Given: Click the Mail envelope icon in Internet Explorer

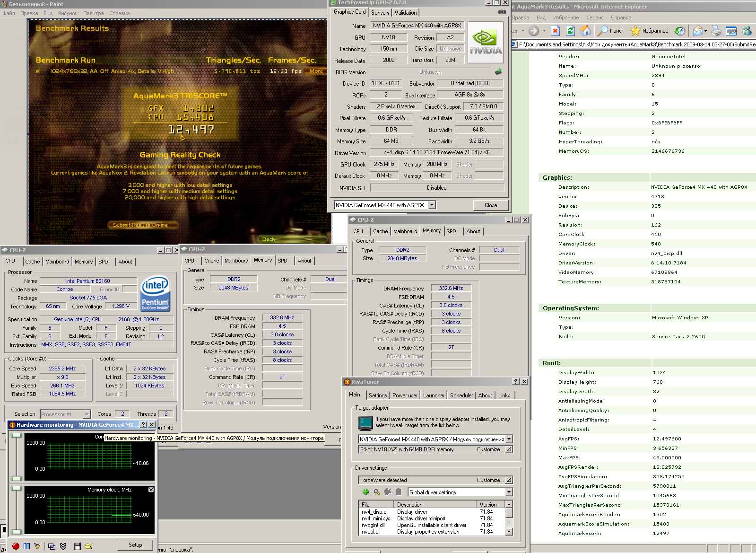Looking at the screenshot, I should (x=697, y=31).
